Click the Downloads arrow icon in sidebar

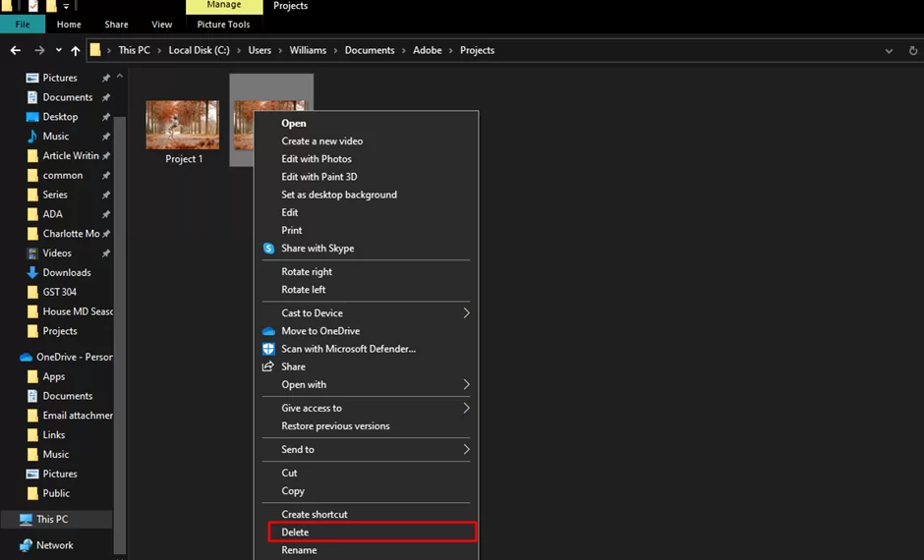pyautogui.click(x=32, y=273)
